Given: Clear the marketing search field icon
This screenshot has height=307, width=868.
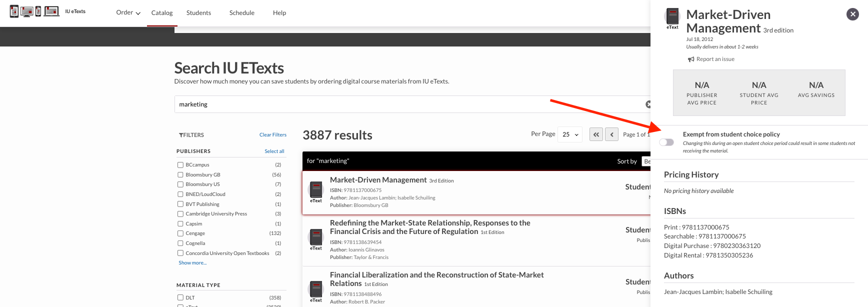Looking at the screenshot, I should 648,104.
